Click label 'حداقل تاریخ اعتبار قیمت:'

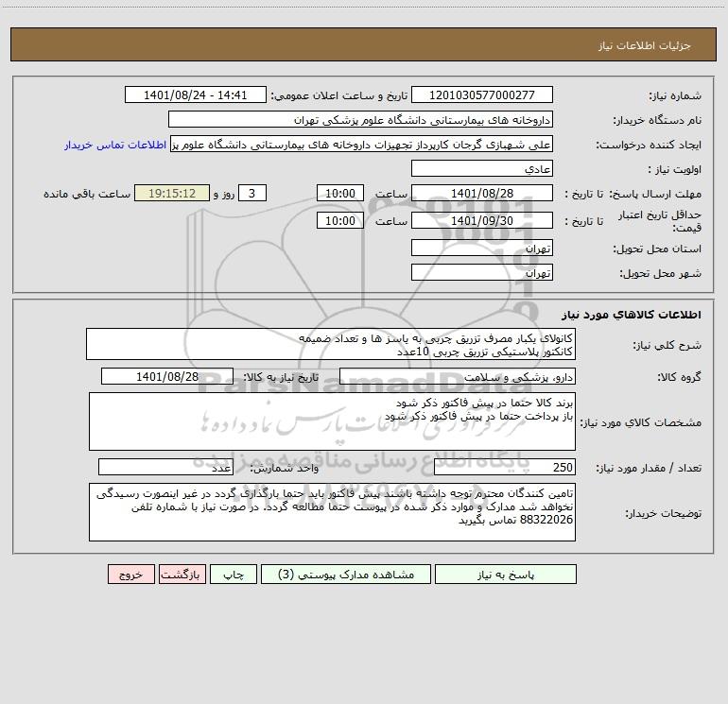(660, 221)
